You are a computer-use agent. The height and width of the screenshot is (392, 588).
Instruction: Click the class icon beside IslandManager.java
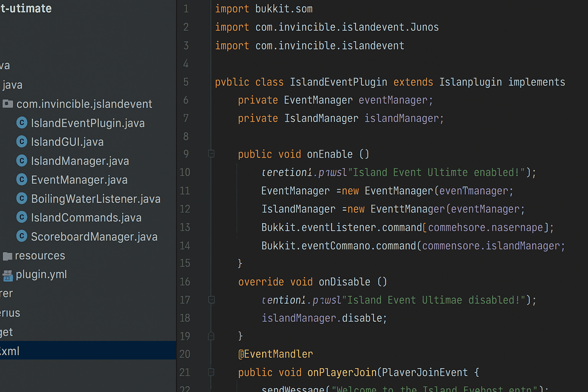[22, 160]
